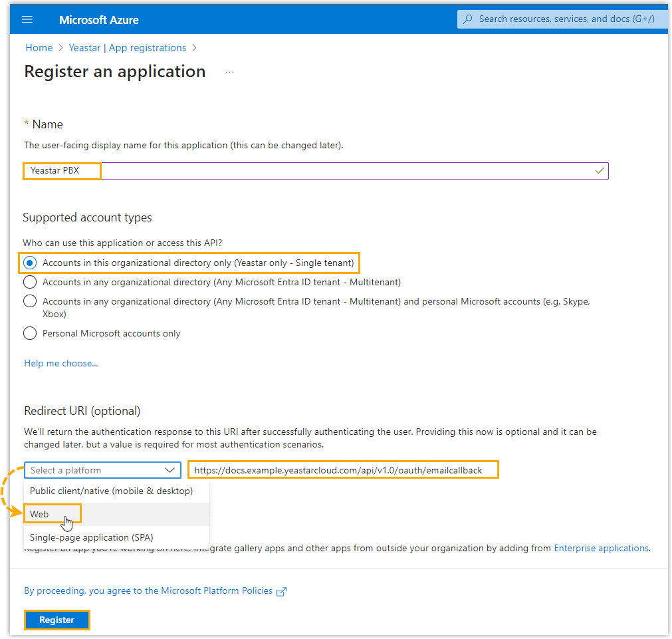Click the Redirect URI text field
Viewport: 672px width, 639px height.
343,469
